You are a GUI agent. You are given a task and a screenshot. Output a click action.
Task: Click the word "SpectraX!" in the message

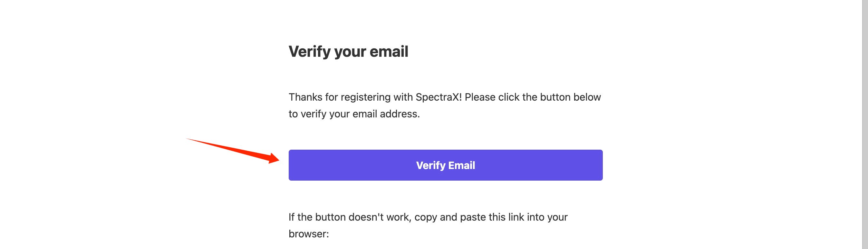tap(439, 97)
